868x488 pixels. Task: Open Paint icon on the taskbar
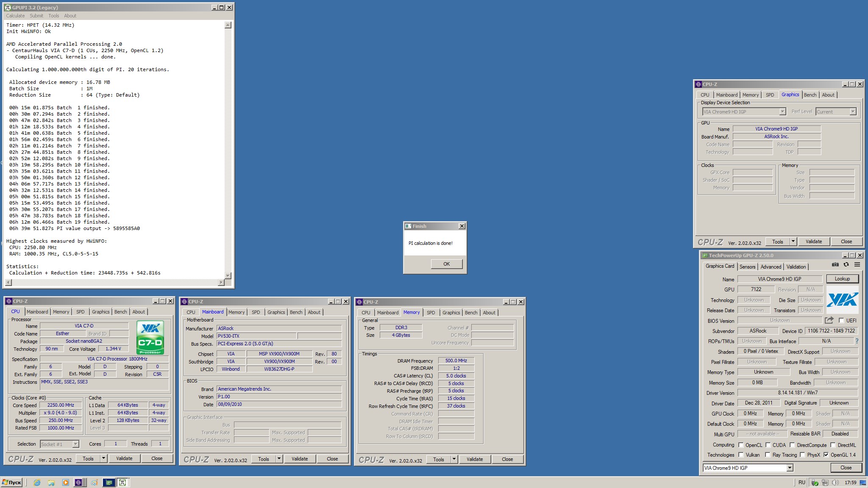(94, 482)
